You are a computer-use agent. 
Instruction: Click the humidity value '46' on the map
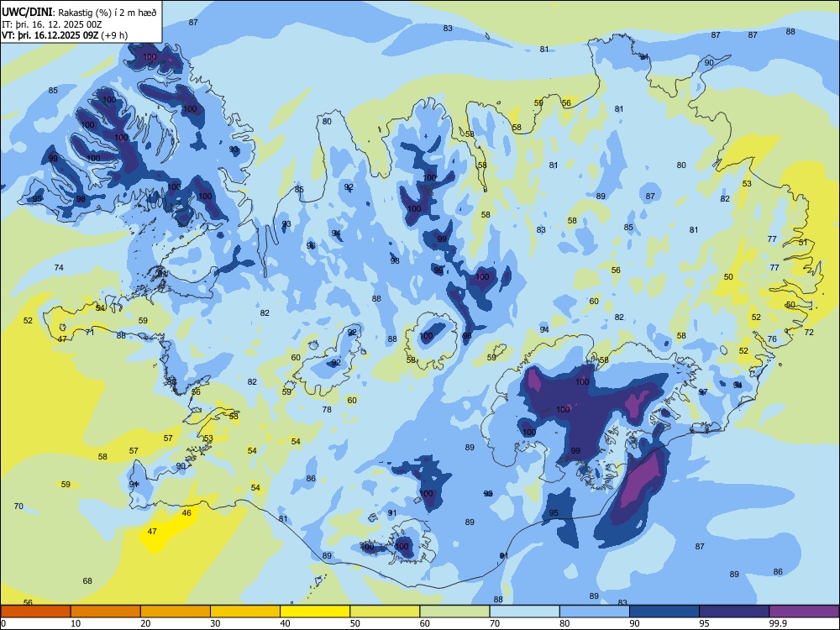click(186, 512)
